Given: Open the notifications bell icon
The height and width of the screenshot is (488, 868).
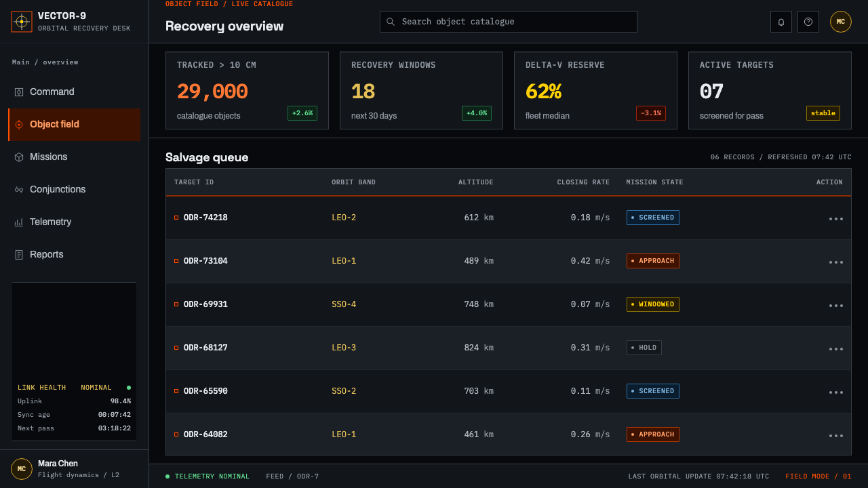Looking at the screenshot, I should [781, 22].
